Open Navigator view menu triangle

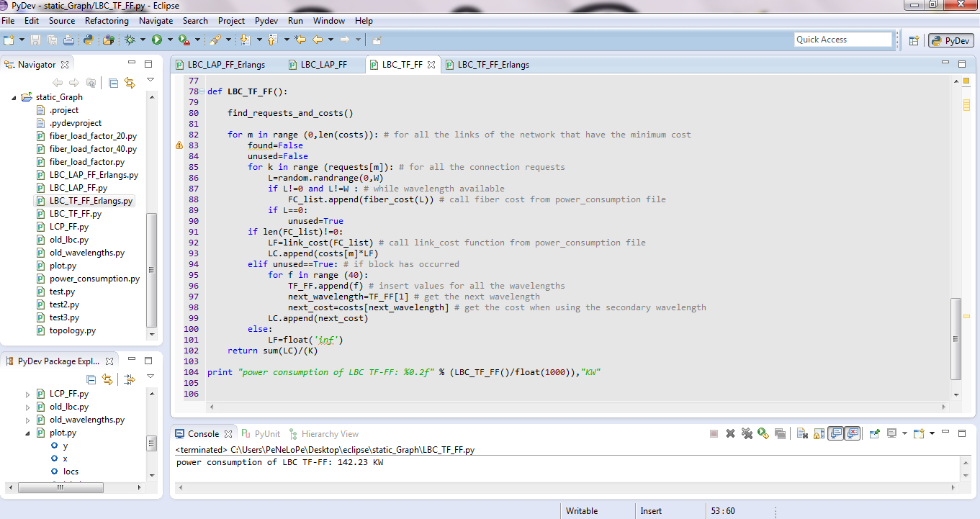pyautogui.click(x=150, y=80)
